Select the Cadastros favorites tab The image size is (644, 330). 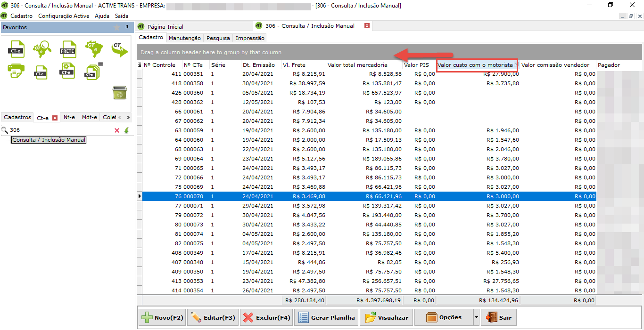17,117
